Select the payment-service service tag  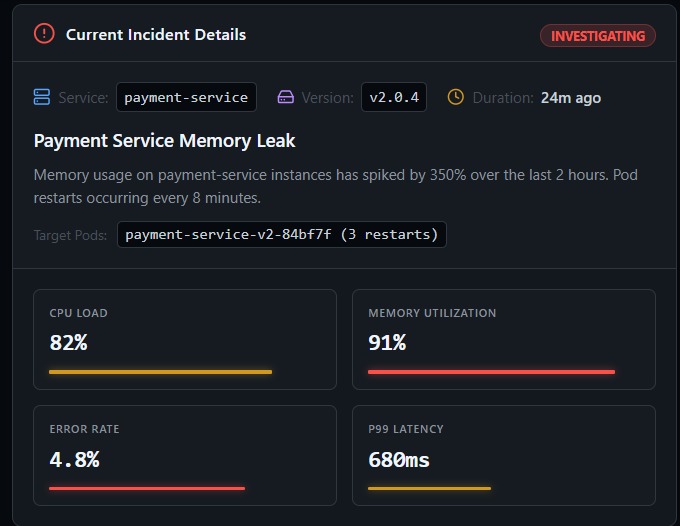(186, 97)
